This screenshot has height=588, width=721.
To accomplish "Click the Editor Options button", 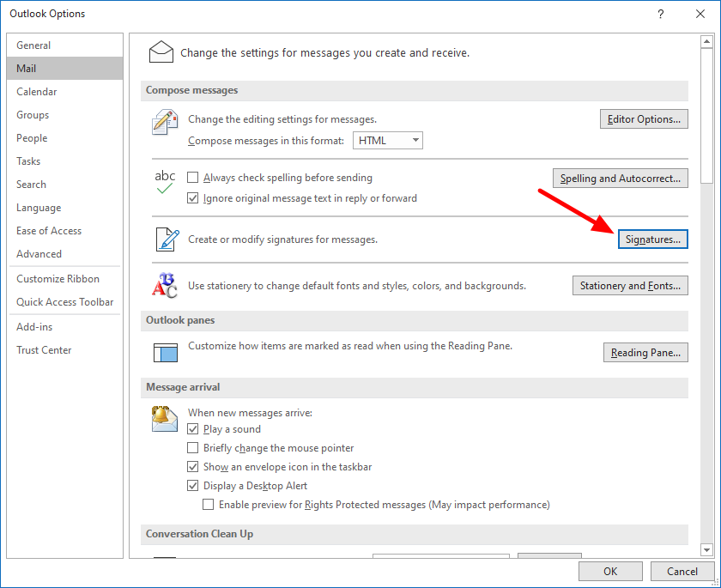I will [x=644, y=119].
